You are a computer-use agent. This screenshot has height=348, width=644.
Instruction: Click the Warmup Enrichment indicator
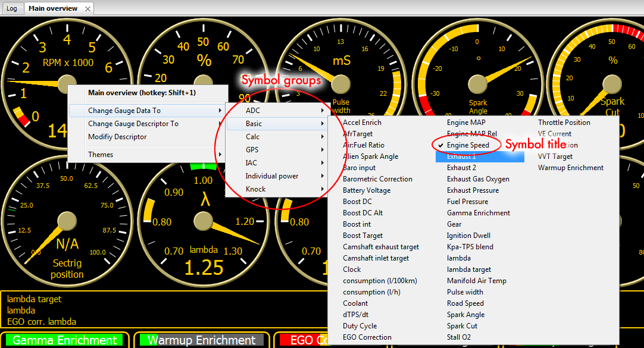click(201, 340)
